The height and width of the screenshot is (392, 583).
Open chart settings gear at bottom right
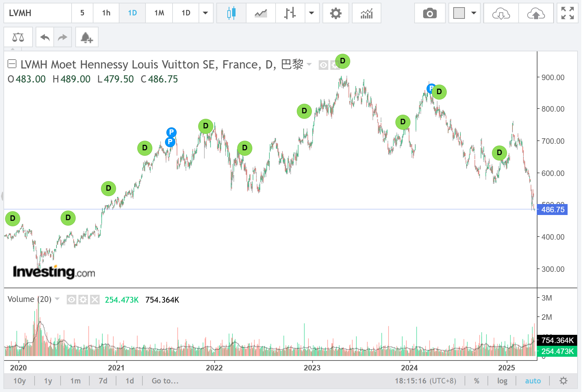coord(563,381)
